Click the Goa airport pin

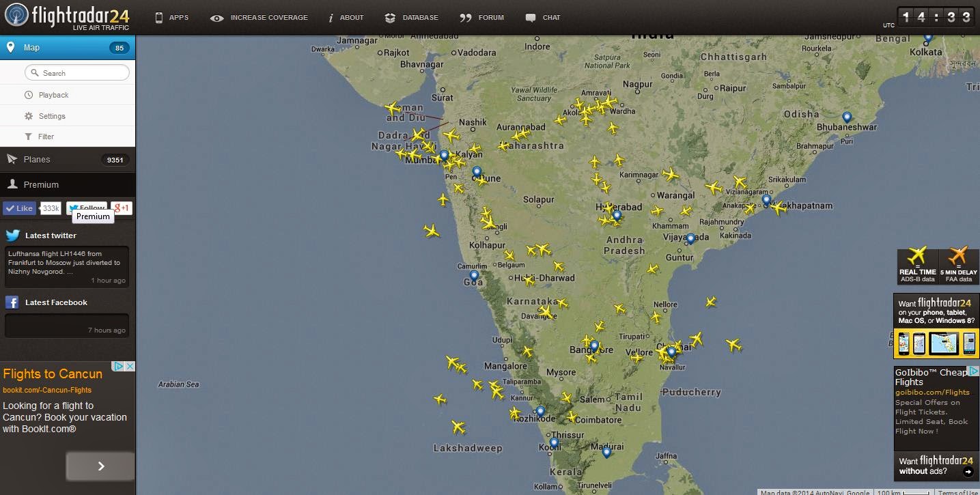[x=474, y=277]
